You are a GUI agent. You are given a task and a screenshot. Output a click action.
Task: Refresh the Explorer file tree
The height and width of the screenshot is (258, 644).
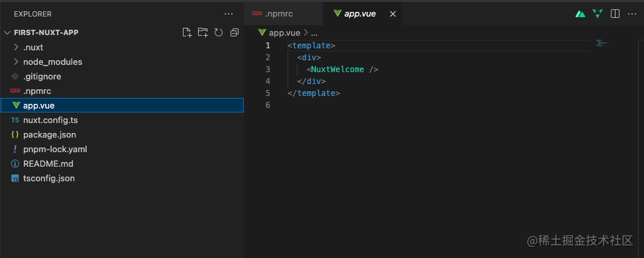[x=219, y=33]
